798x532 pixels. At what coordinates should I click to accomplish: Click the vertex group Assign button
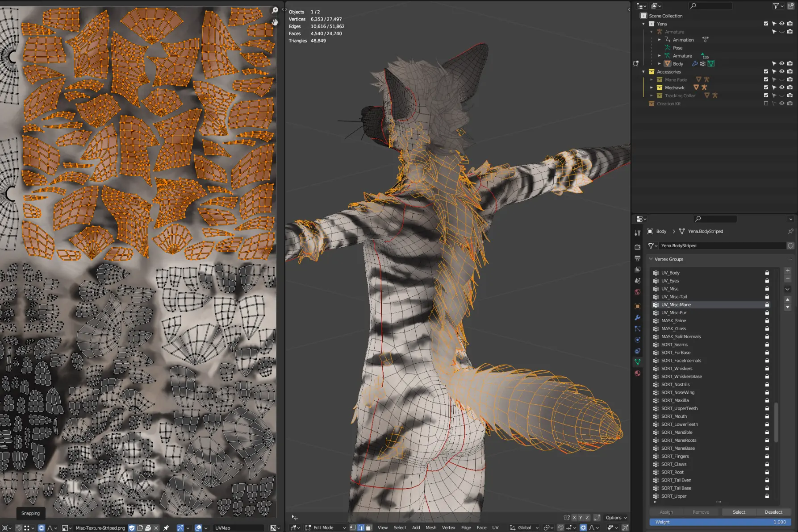click(x=666, y=512)
